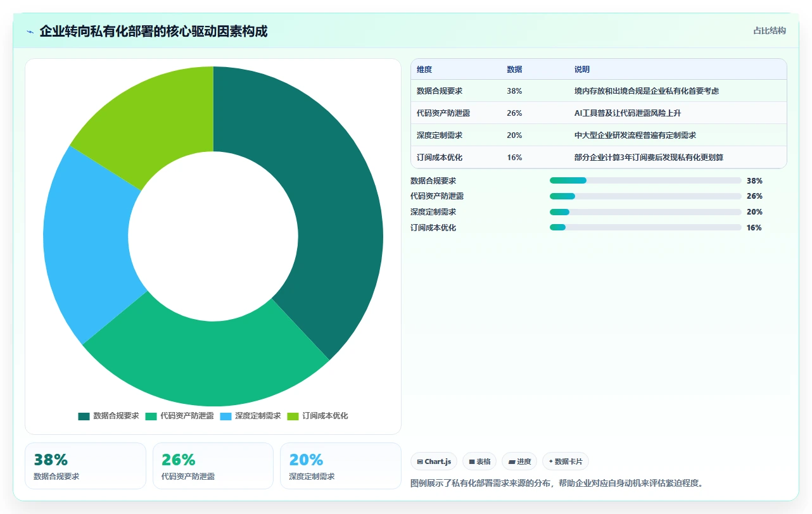Click the 数据卡片 tag
The image size is (812, 514).
[x=566, y=461]
